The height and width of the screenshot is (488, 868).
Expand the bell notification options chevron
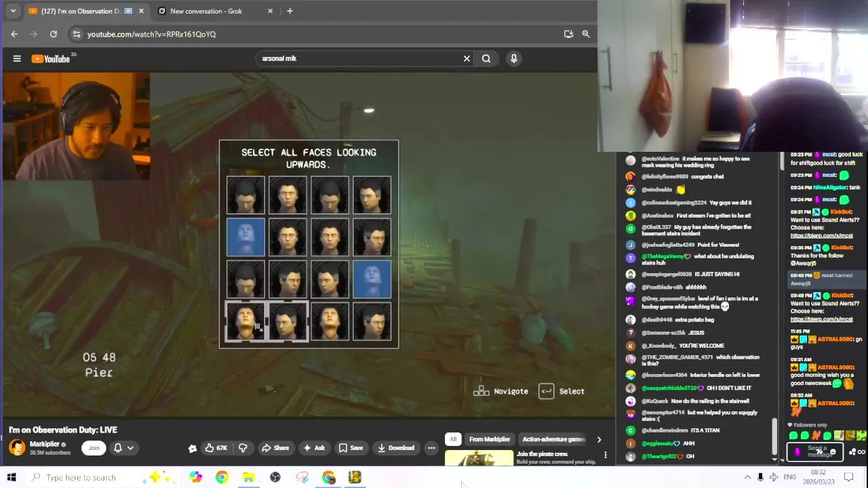click(130, 448)
